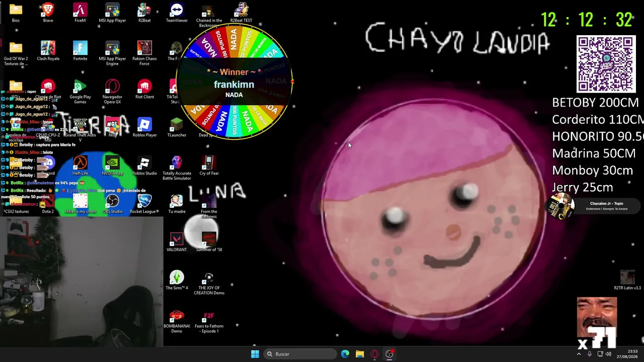This screenshot has height=362, width=644.
Task: Click the volume speaker tray icon
Action: tap(608, 354)
